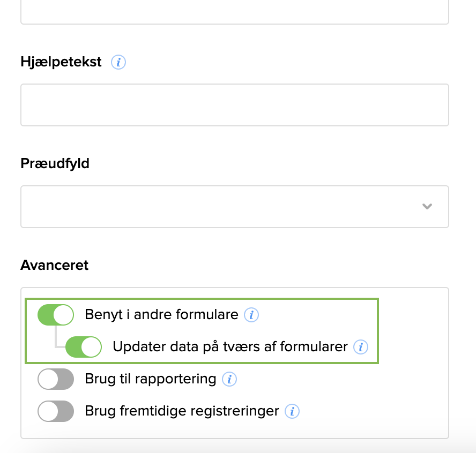The image size is (476, 453).
Task: Enable the Brug til rapportering switch
Action: [x=56, y=380]
